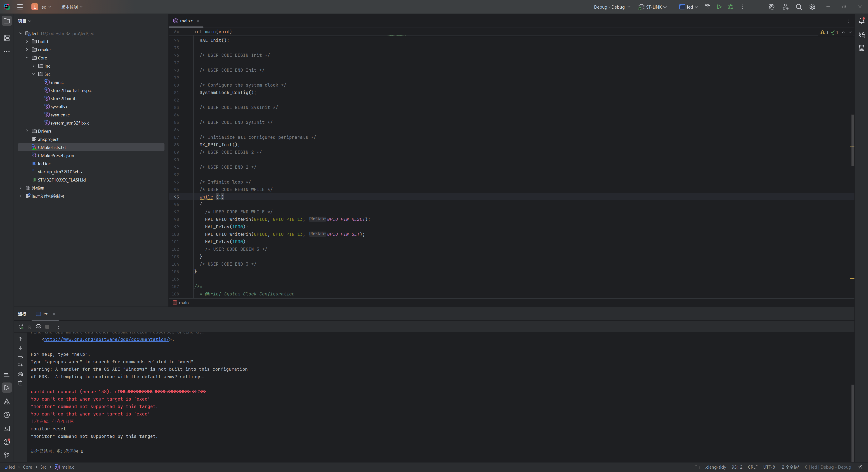Open the Project tool window icon
The image size is (868, 472).
tap(7, 21)
